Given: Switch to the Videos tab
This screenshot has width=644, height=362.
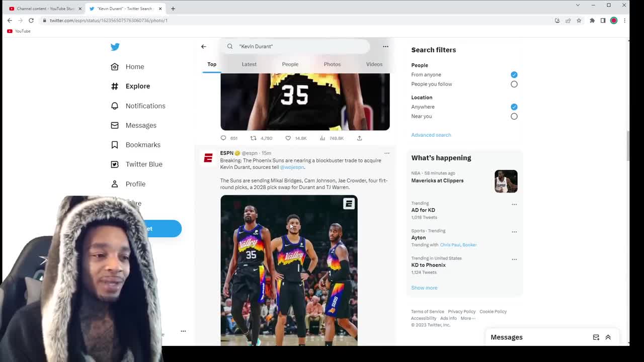Looking at the screenshot, I should 374,64.
